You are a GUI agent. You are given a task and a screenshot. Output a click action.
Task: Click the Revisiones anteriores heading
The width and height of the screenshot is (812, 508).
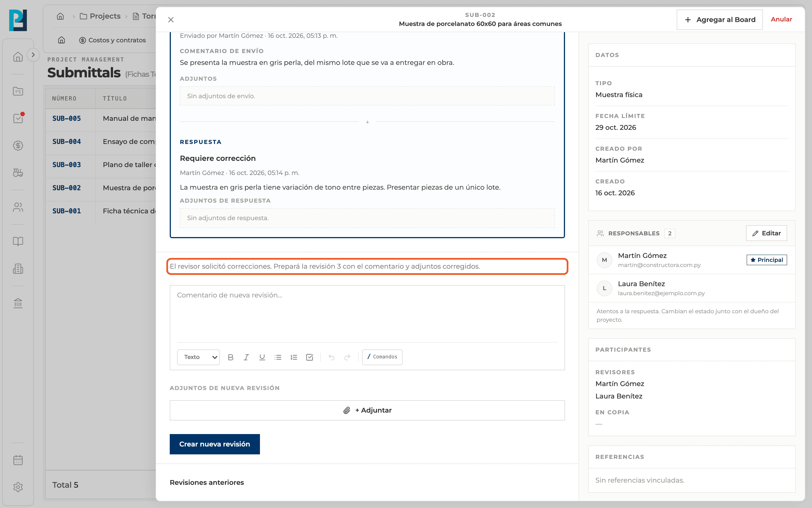coord(207,482)
